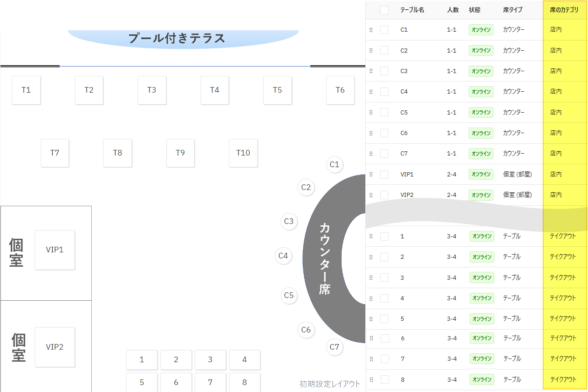The height and width of the screenshot is (392, 588).
Task: Check the select-all checkbox in table header
Action: click(384, 10)
